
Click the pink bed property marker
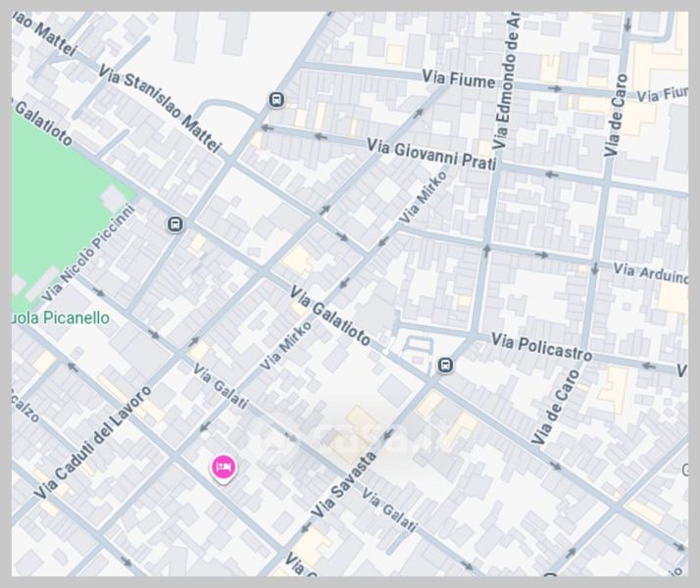point(224,467)
